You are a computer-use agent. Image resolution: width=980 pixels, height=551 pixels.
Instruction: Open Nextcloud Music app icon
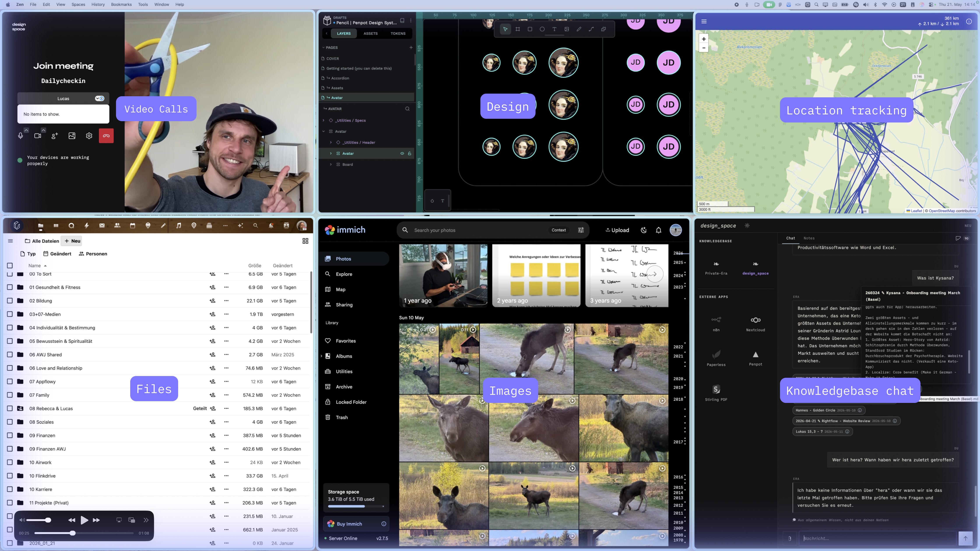coord(178,226)
